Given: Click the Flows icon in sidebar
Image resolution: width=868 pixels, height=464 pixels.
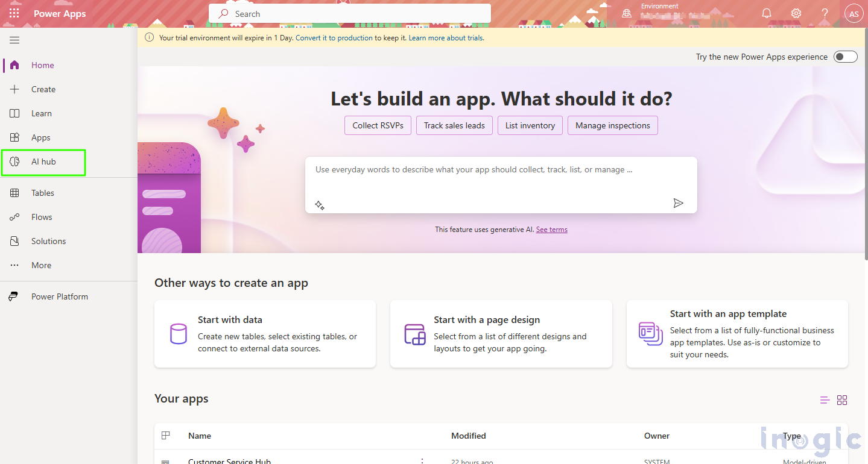Looking at the screenshot, I should pyautogui.click(x=14, y=217).
